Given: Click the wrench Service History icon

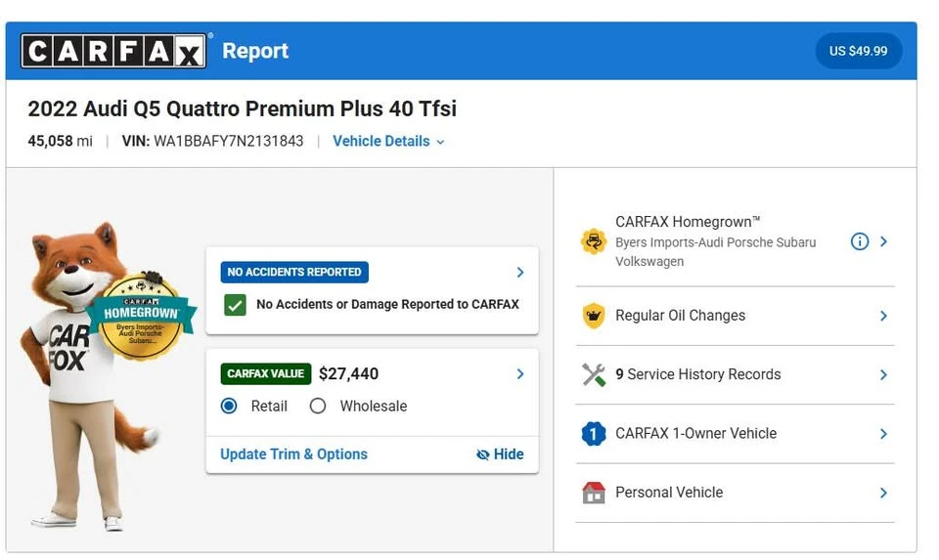Looking at the screenshot, I should click(594, 375).
